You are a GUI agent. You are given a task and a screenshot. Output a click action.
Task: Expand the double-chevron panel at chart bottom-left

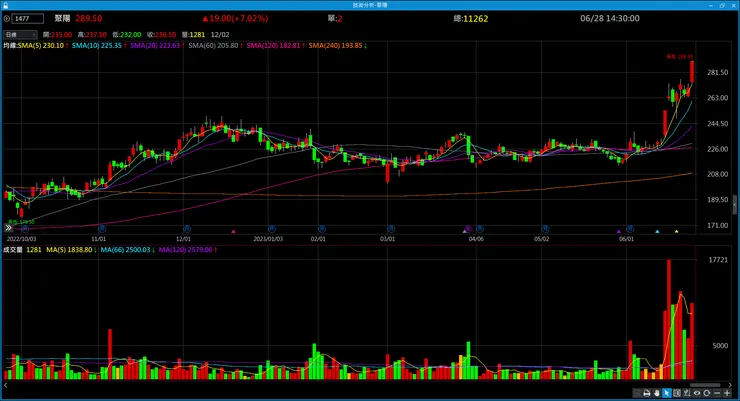(x=8, y=228)
